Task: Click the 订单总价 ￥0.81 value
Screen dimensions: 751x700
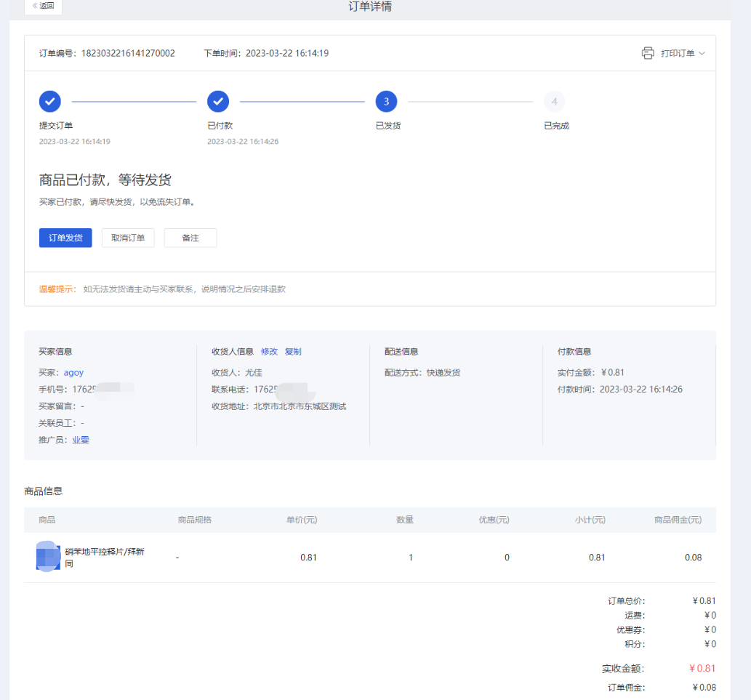Action: click(x=704, y=601)
